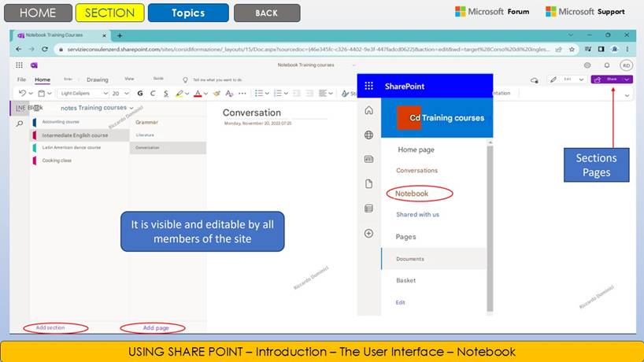Switch to the Drawing ribbon tab
Image resolution: width=644 pixels, height=362 pixels.
point(98,79)
